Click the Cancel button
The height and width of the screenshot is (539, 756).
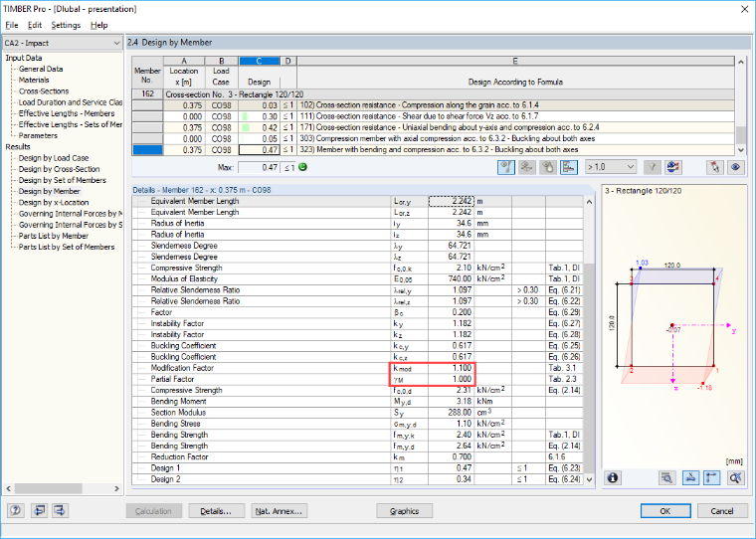point(722,511)
